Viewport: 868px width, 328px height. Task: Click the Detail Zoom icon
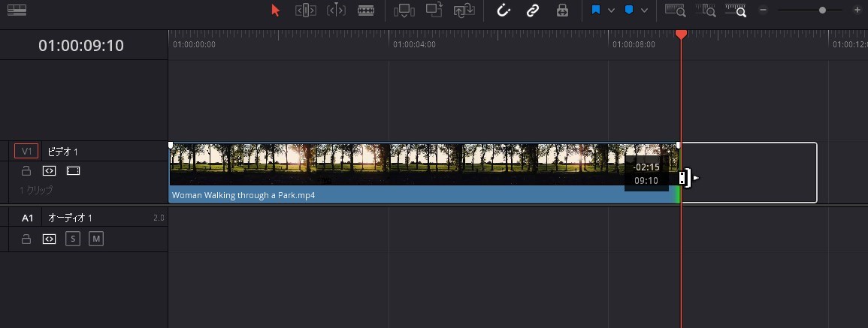pos(706,10)
